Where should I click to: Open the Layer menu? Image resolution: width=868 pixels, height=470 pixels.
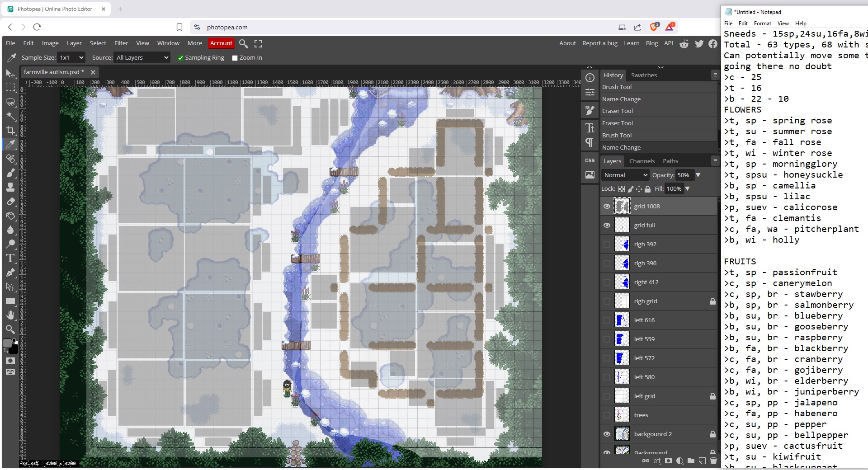(x=74, y=43)
